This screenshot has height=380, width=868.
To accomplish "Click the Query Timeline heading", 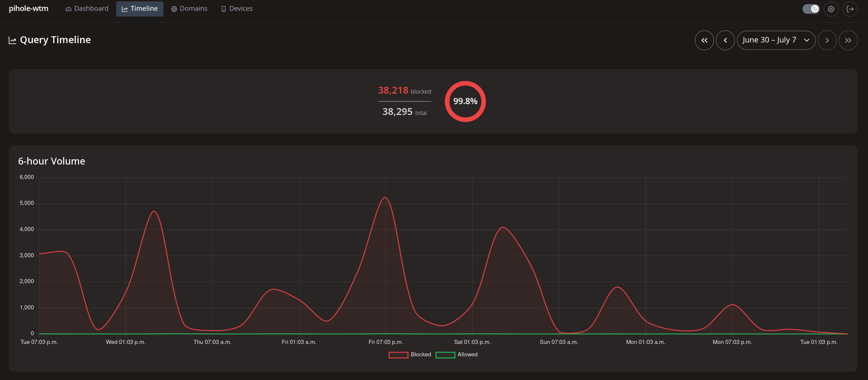I will pos(55,40).
